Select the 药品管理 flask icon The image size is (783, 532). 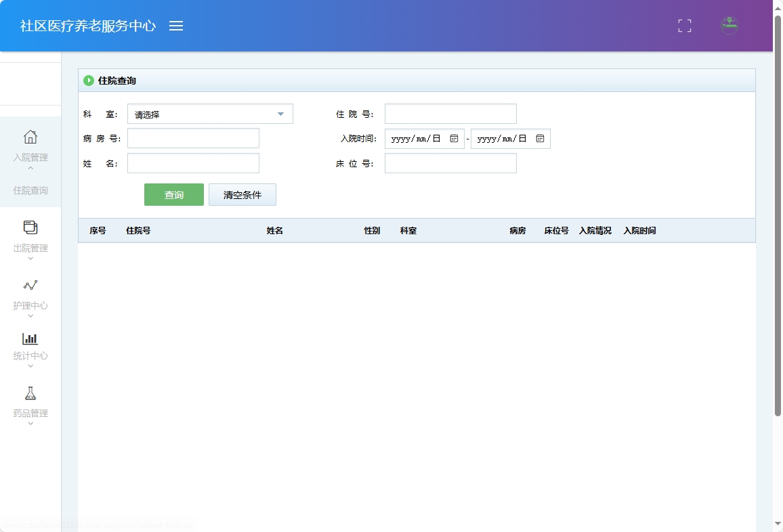[30, 393]
